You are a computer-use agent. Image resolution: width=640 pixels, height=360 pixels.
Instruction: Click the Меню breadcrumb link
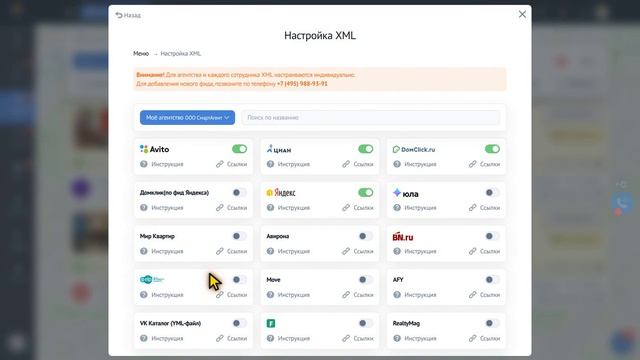point(141,53)
